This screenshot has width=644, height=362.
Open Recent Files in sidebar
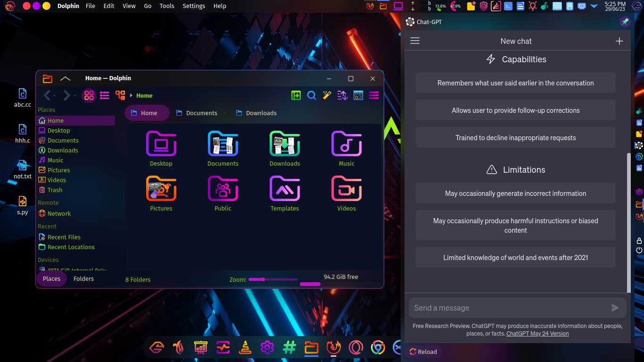click(75, 237)
